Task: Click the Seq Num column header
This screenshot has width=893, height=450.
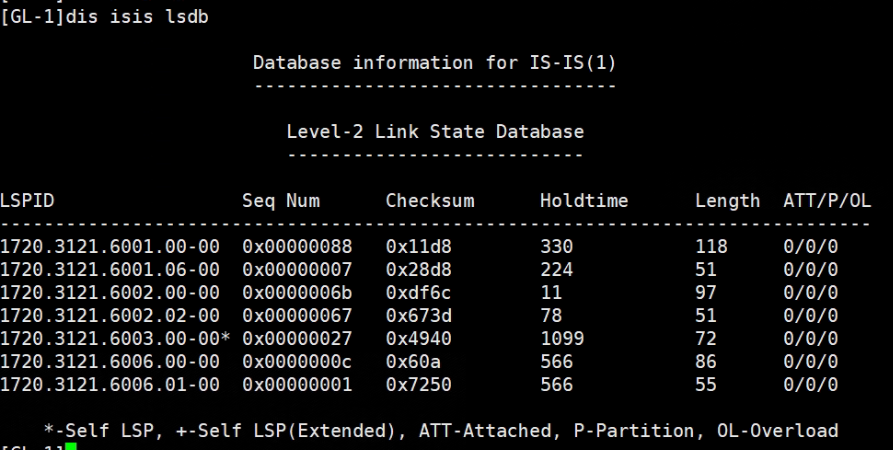Action: 281,201
